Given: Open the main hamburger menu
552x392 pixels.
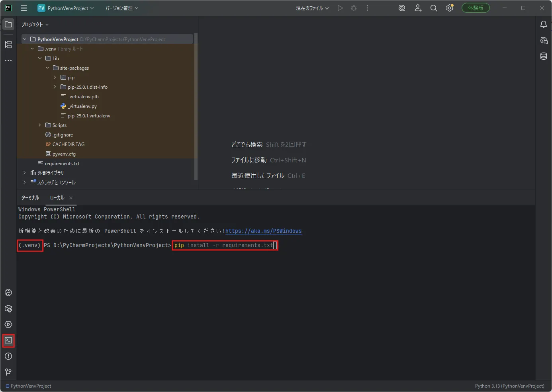Looking at the screenshot, I should (24, 8).
